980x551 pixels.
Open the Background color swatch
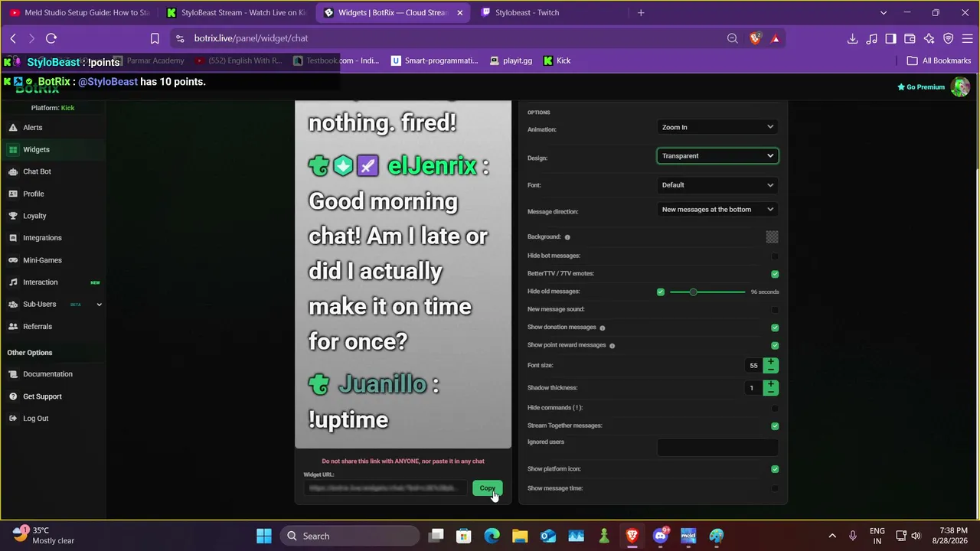click(772, 237)
